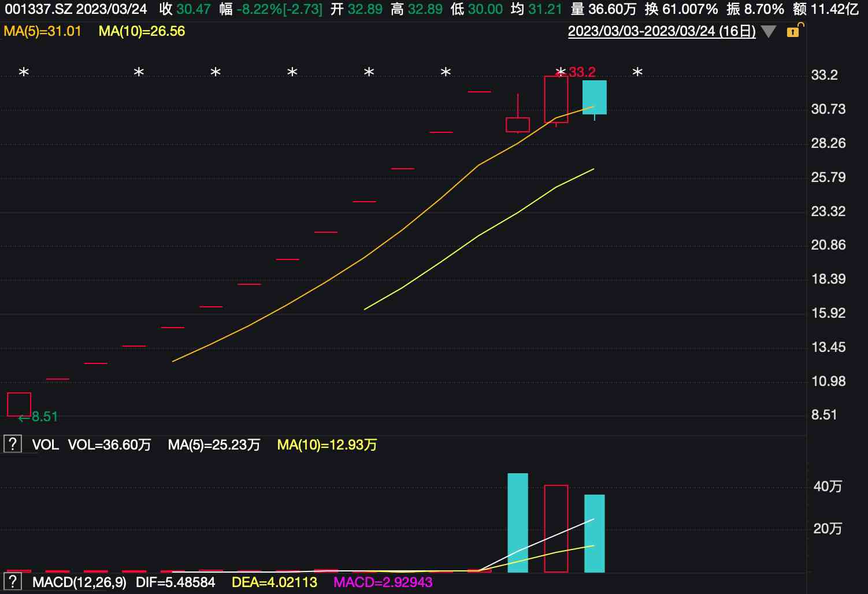Open help icon beside VOL indicator
Image resolution: width=868 pixels, height=594 pixels.
12,444
